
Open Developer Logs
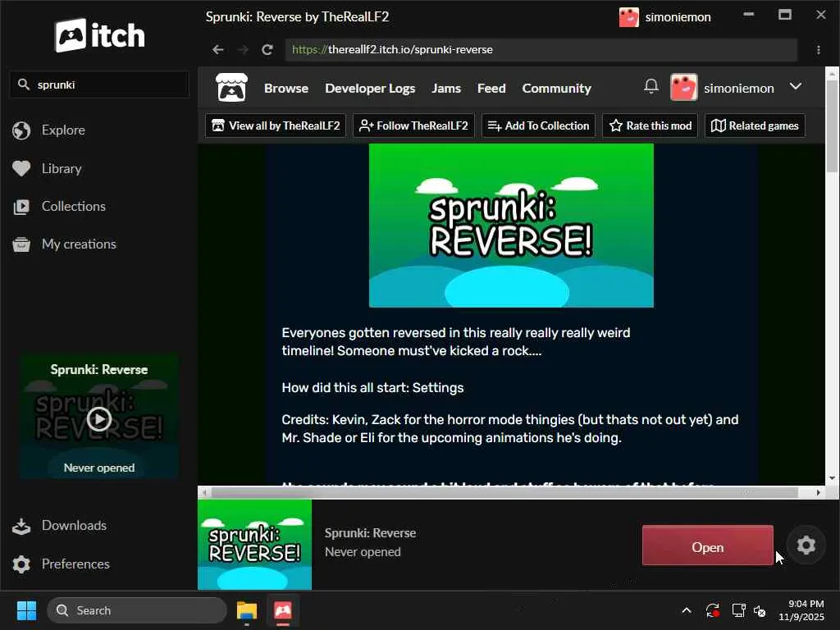coord(370,89)
